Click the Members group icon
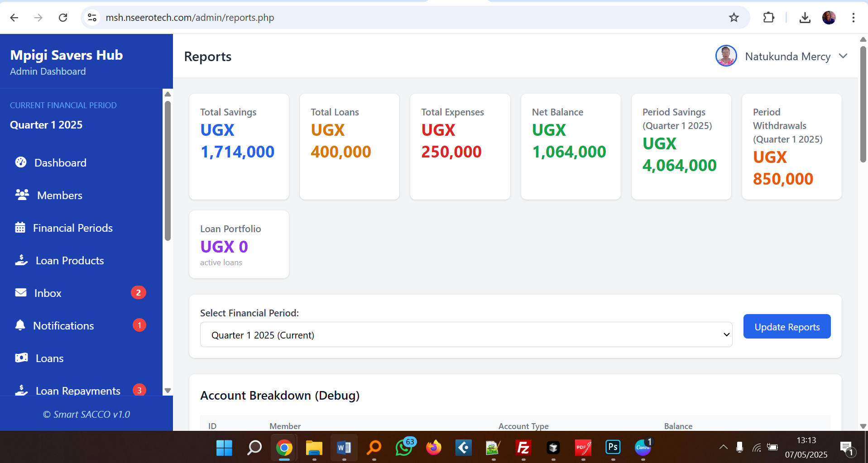 [22, 195]
